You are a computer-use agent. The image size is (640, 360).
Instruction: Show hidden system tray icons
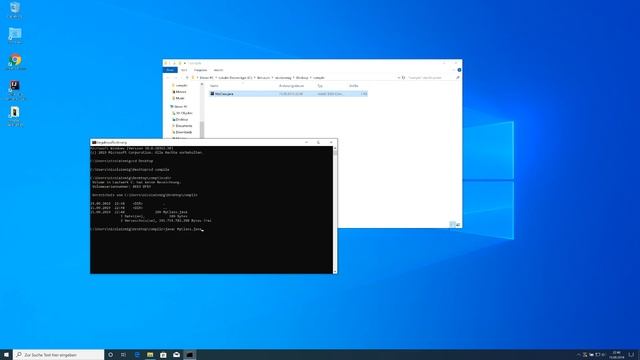tap(578, 355)
